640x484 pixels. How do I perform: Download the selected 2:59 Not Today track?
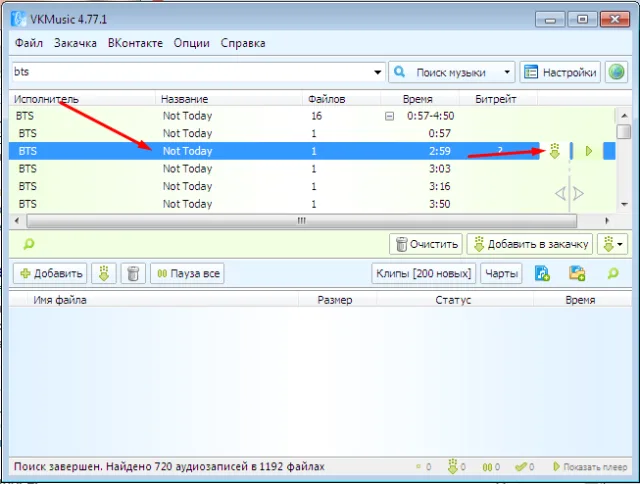tap(554, 151)
